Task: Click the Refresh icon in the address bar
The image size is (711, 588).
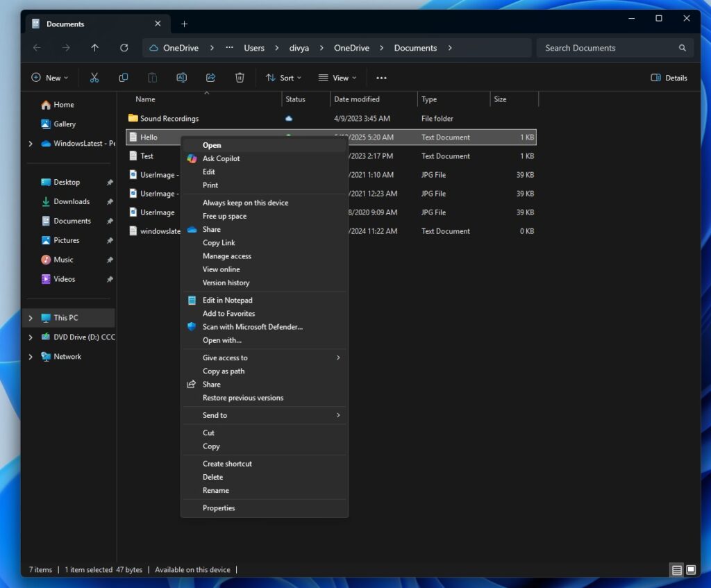Action: pyautogui.click(x=124, y=48)
